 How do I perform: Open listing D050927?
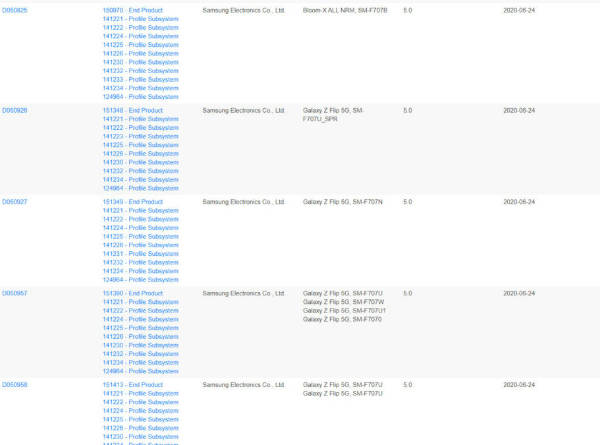[15, 202]
